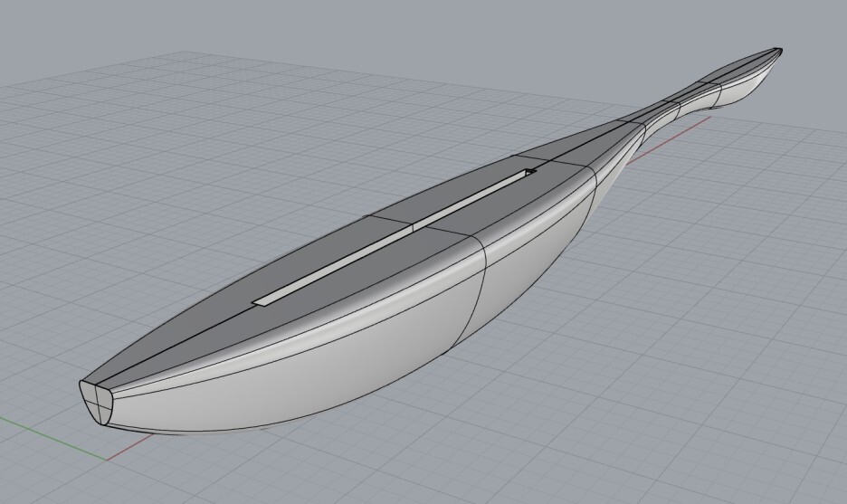Click the red axis line beside the green axis

(130, 448)
